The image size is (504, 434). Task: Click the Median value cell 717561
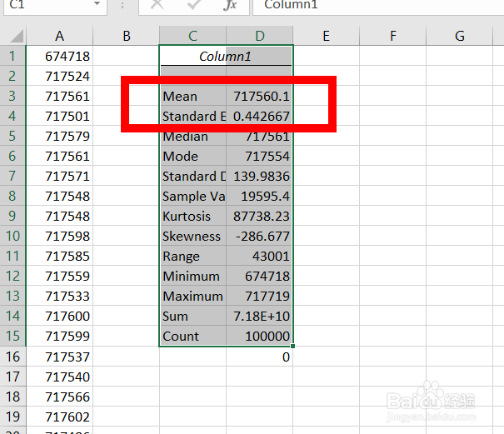(x=260, y=137)
